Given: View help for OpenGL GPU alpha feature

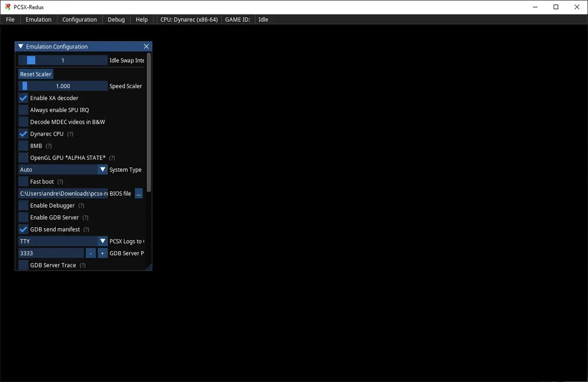Looking at the screenshot, I should click(112, 158).
